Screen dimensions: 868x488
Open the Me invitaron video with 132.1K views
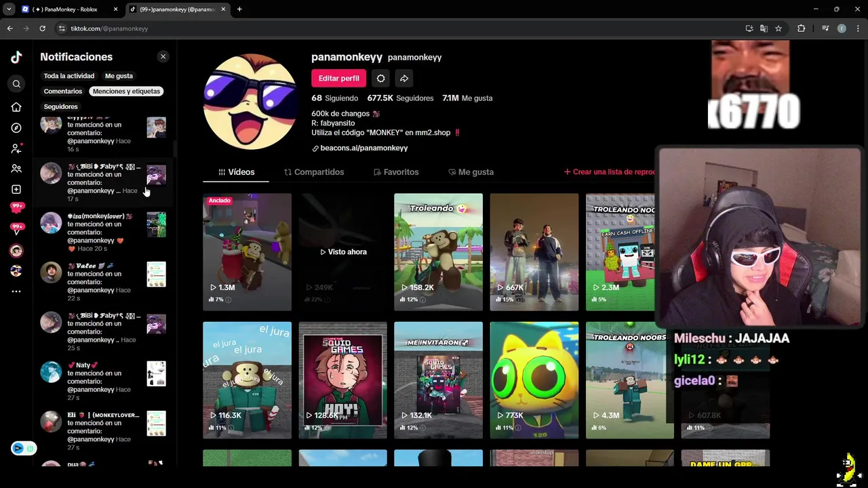438,380
